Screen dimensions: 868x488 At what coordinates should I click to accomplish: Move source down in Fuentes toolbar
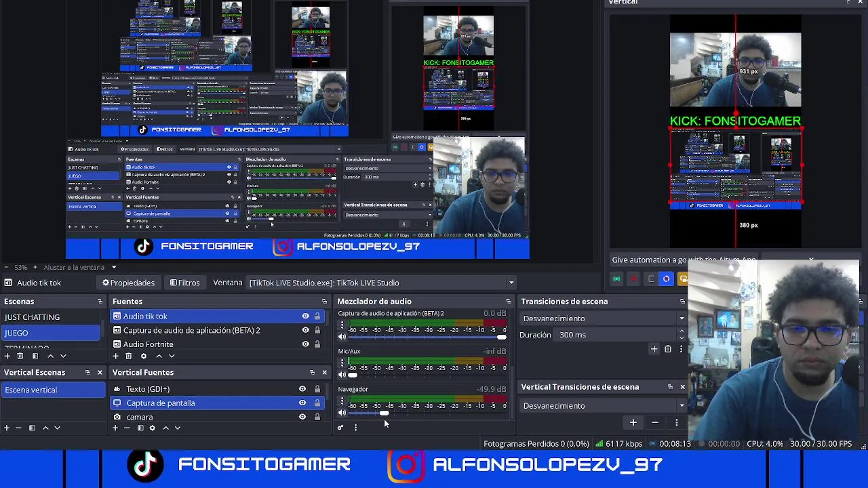click(172, 356)
